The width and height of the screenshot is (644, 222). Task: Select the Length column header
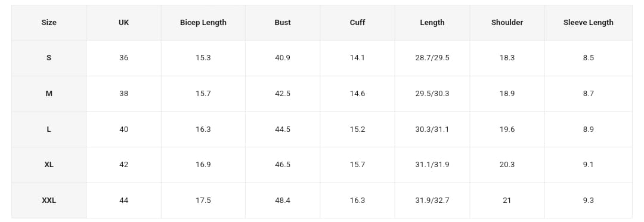click(432, 23)
